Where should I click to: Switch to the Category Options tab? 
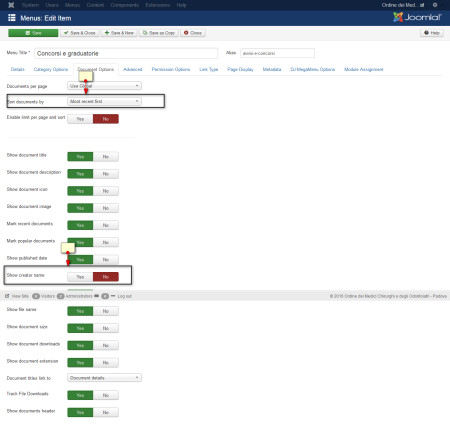click(51, 69)
